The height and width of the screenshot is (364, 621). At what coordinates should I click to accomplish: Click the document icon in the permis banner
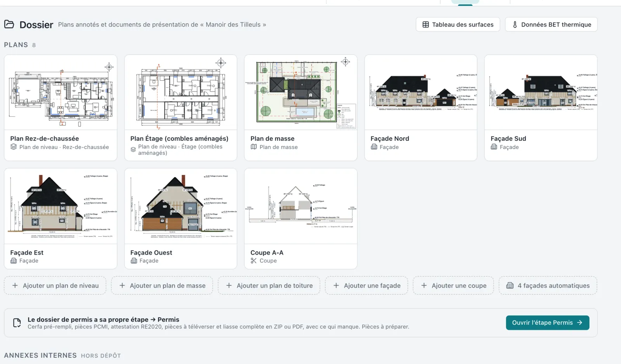(17, 323)
